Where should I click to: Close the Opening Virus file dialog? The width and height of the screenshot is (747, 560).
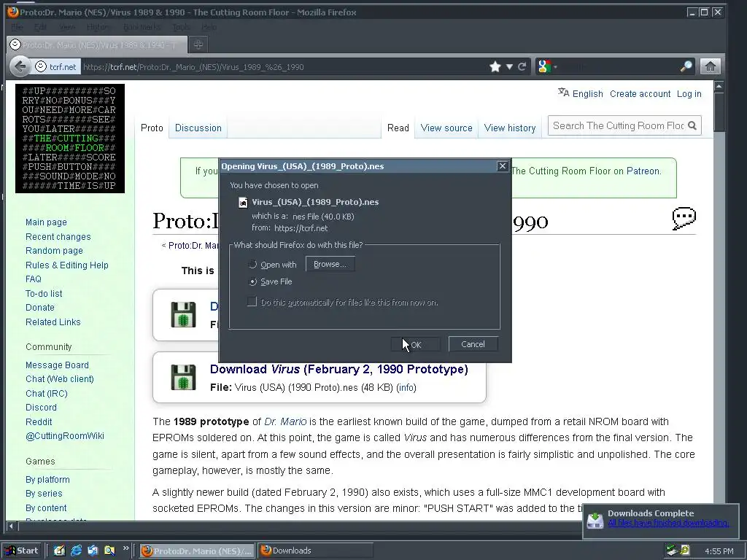pyautogui.click(x=502, y=166)
